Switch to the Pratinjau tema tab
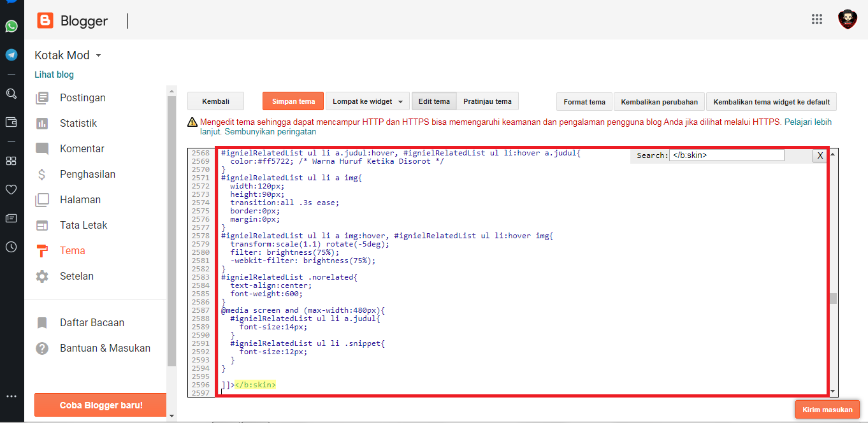This screenshot has height=423, width=868. pyautogui.click(x=487, y=101)
